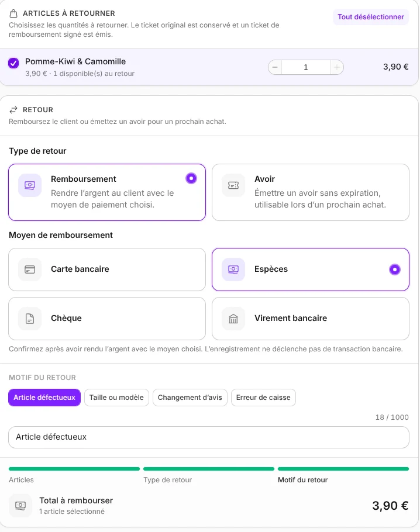Viewport: 420px width, 532px height.
Task: Select the Article défectueux reason chip
Action: pyautogui.click(x=44, y=398)
